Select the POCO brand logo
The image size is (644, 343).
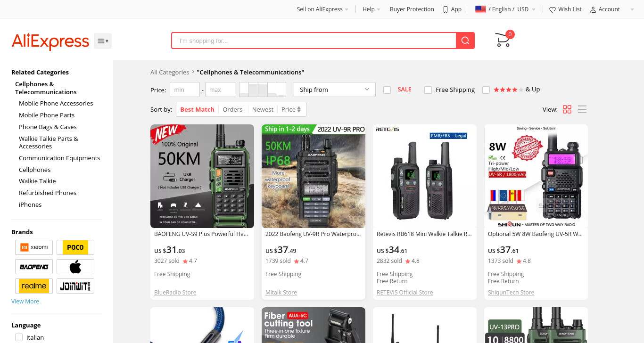75,247
